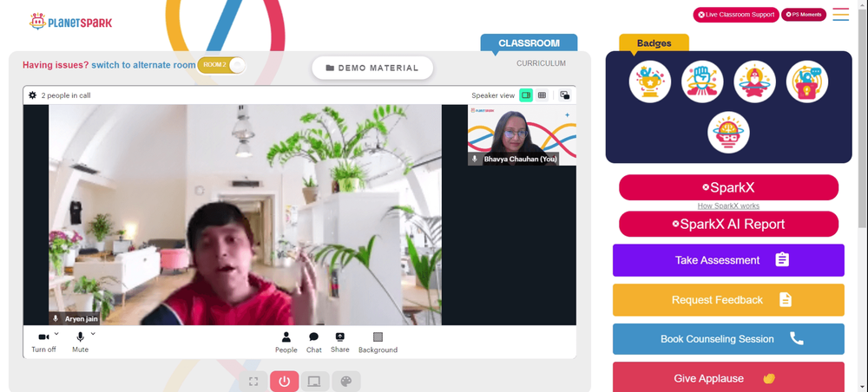
Task: Turn off the camera
Action: (43, 343)
